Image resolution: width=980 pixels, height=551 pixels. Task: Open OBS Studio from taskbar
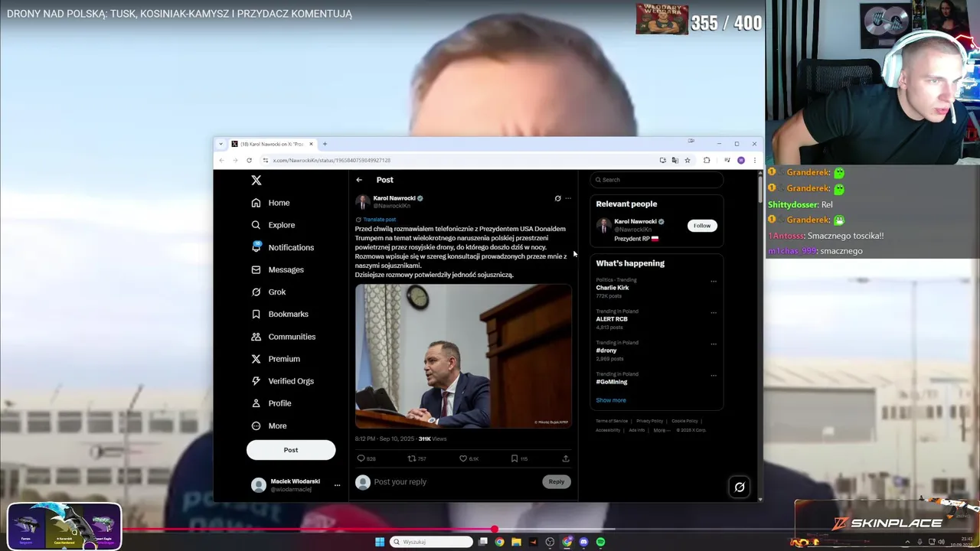coord(550,542)
